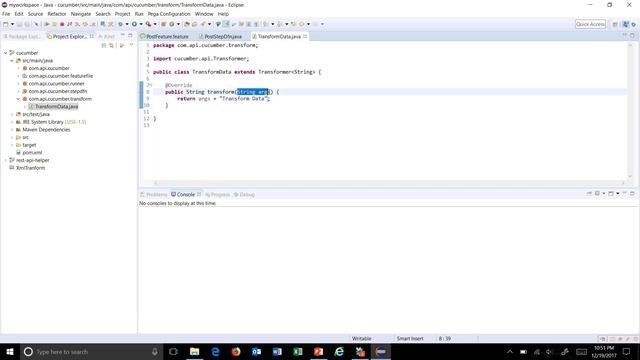
Task: Click the Windows Start button
Action: [10, 351]
